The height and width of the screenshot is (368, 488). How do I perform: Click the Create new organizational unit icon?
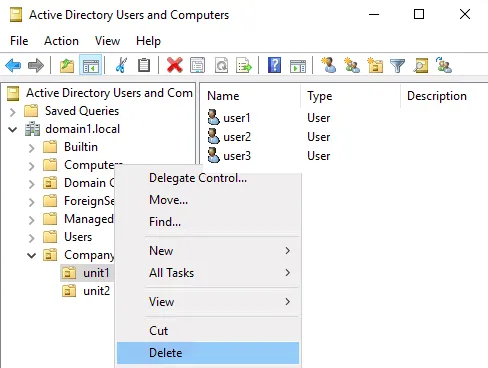(375, 65)
